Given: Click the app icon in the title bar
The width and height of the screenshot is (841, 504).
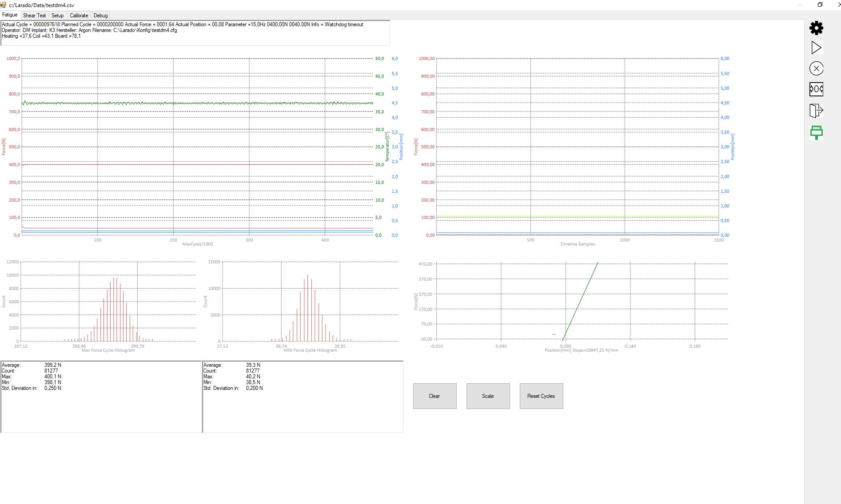Looking at the screenshot, I should (3, 5).
